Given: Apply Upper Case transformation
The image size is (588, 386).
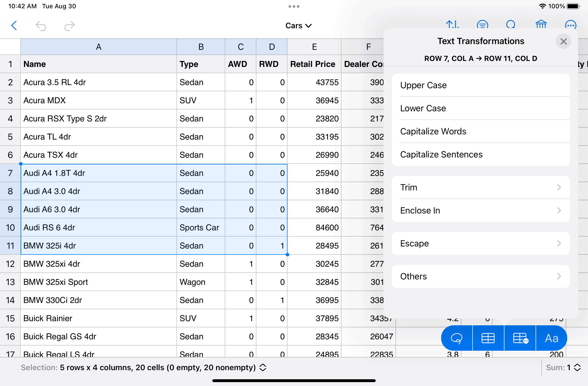Looking at the screenshot, I should [481, 85].
